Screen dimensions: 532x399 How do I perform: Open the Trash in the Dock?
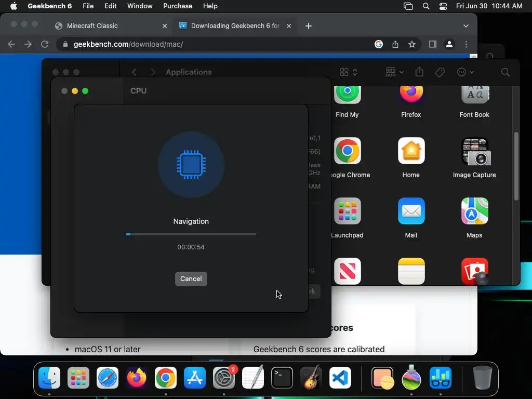[x=482, y=378]
